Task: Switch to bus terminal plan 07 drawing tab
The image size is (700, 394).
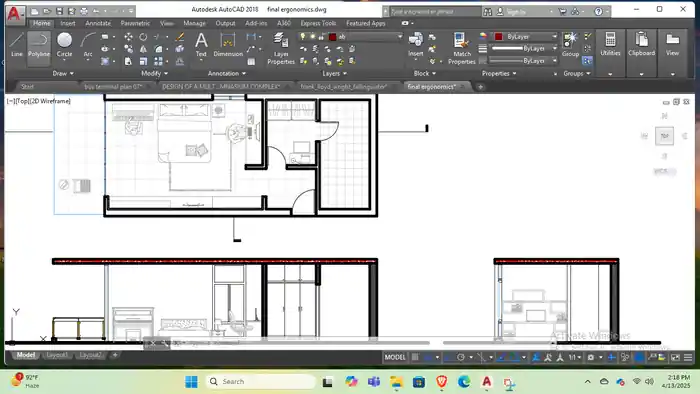Action: click(113, 87)
